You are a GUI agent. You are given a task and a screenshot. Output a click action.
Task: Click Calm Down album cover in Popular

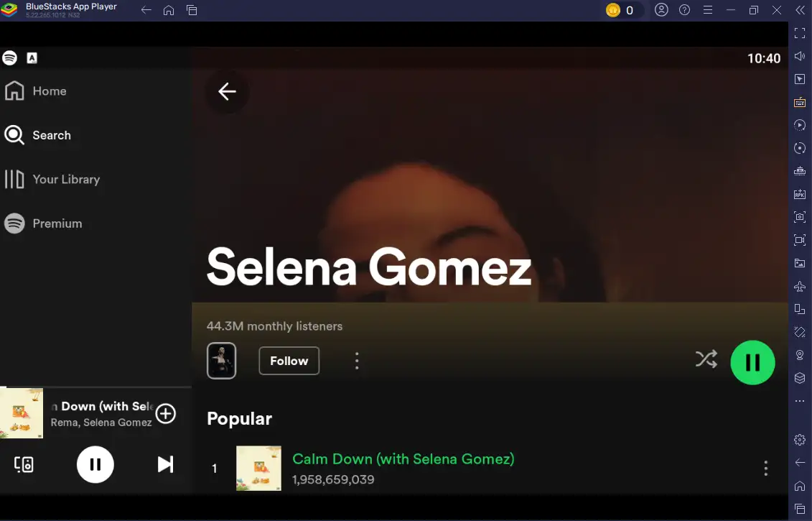pos(259,468)
